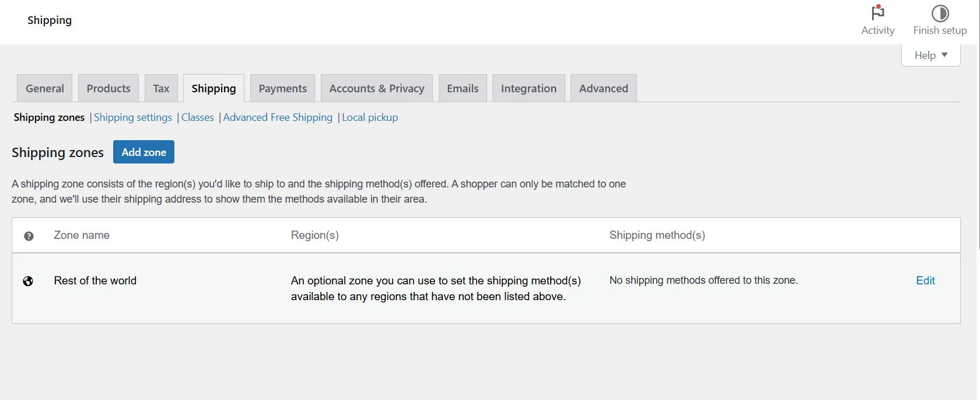Switch to the Emails tab
980x400 pixels.
point(463,88)
